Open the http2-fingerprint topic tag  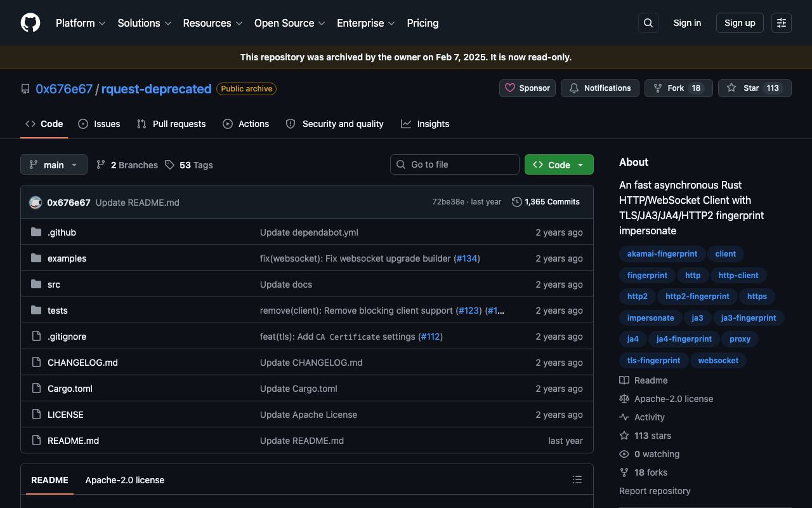697,297
